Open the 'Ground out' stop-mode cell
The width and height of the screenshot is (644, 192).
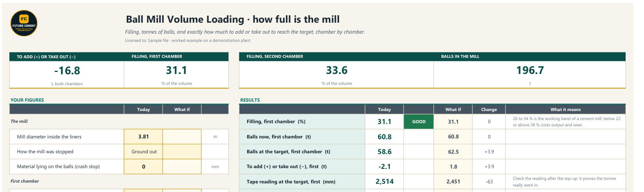coord(144,152)
